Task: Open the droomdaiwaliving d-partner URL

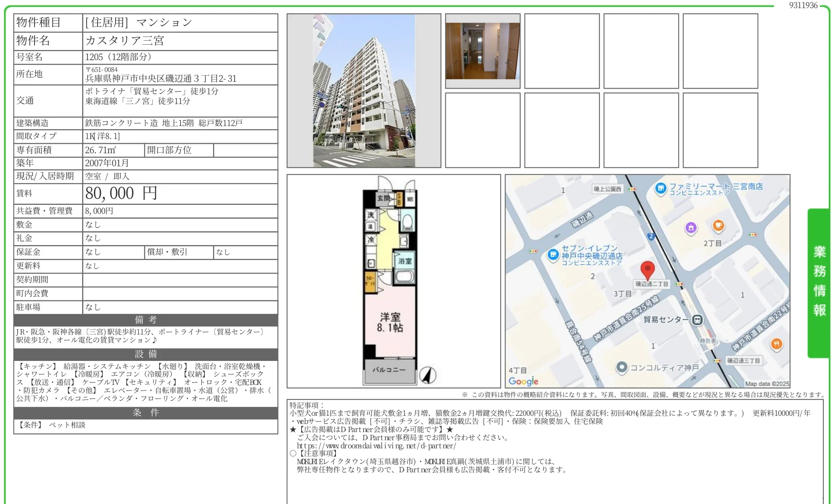Action: (377, 446)
